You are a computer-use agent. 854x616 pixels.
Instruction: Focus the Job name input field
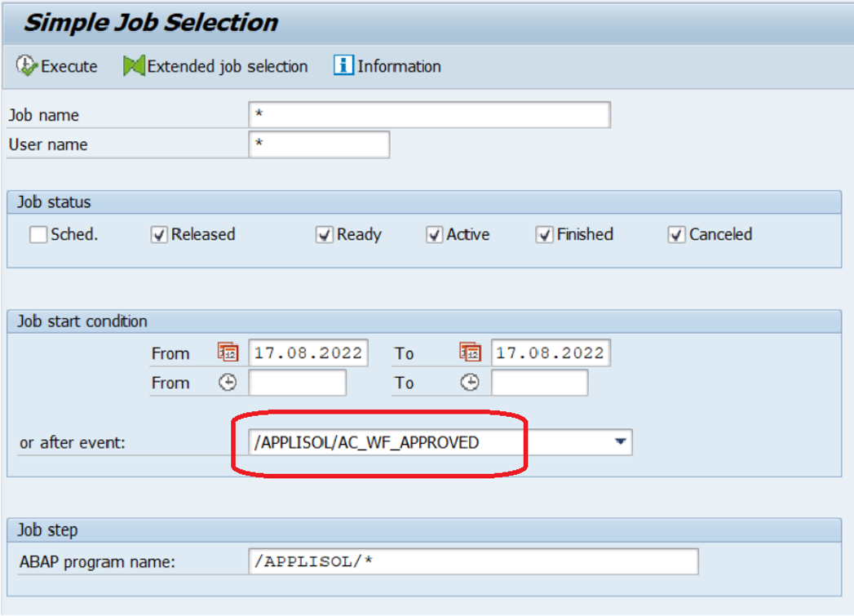point(429,115)
